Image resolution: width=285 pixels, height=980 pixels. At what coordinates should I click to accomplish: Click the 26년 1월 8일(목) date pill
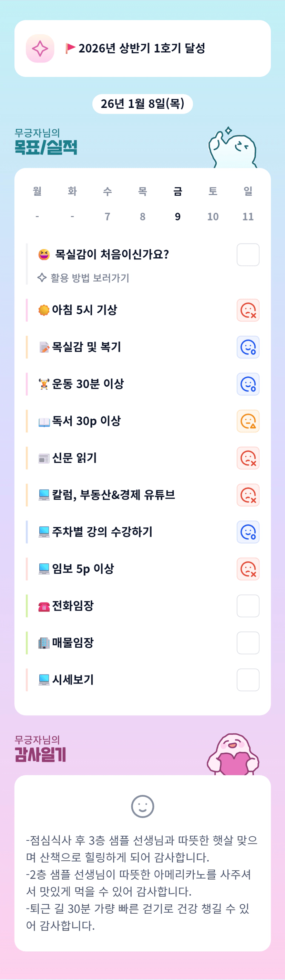coord(143,104)
